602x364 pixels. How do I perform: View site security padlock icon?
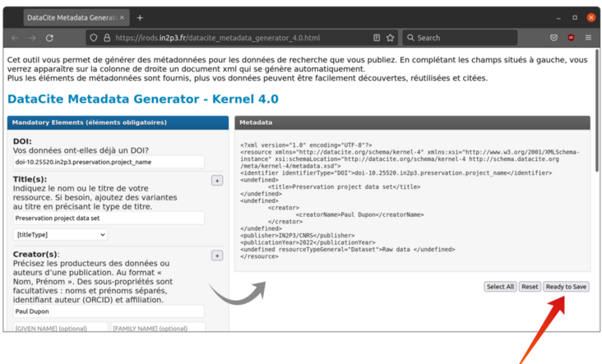(x=107, y=38)
